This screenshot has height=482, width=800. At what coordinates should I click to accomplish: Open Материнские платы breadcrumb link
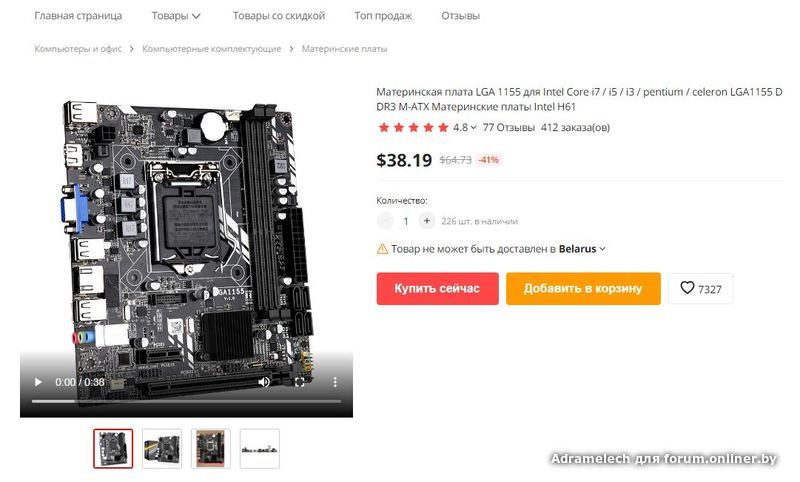(x=344, y=49)
